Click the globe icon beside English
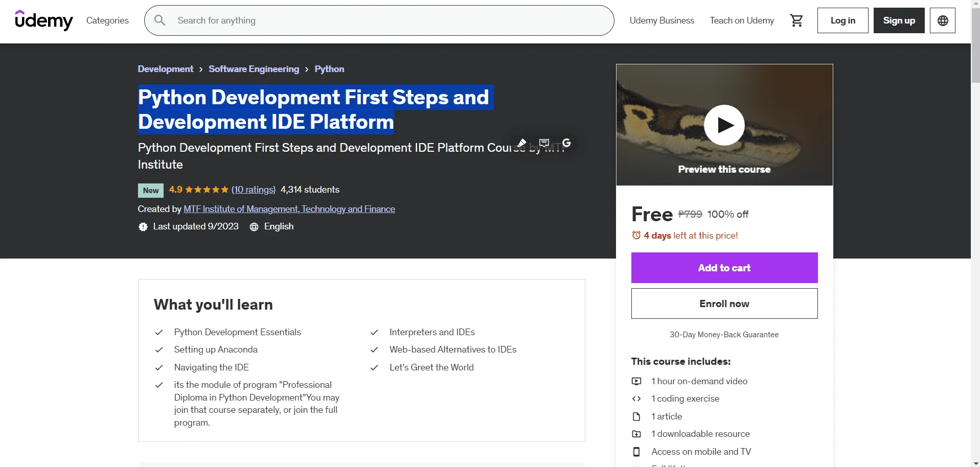This screenshot has height=467, width=980. [254, 226]
